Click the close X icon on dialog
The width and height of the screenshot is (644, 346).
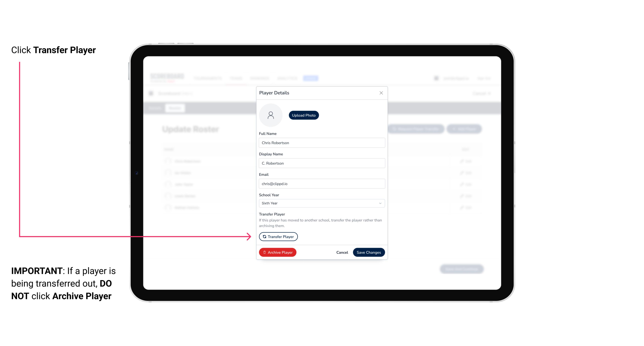coord(381,93)
